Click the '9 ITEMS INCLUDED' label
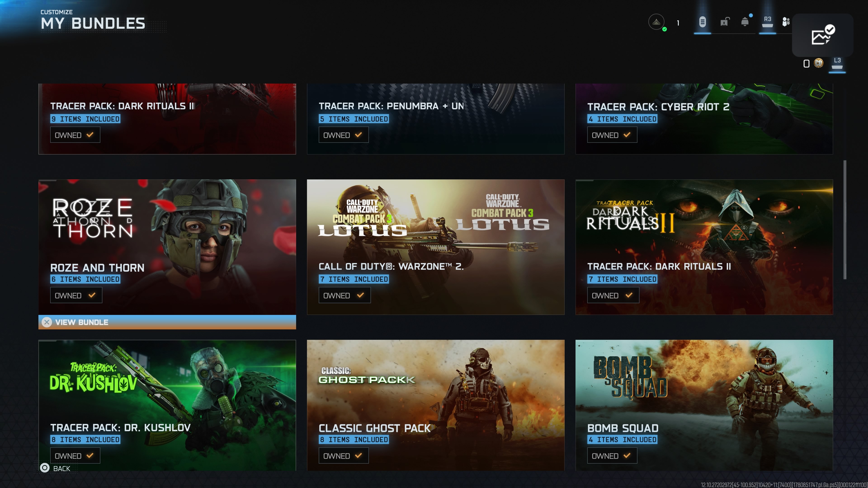The image size is (868, 488). click(x=85, y=119)
